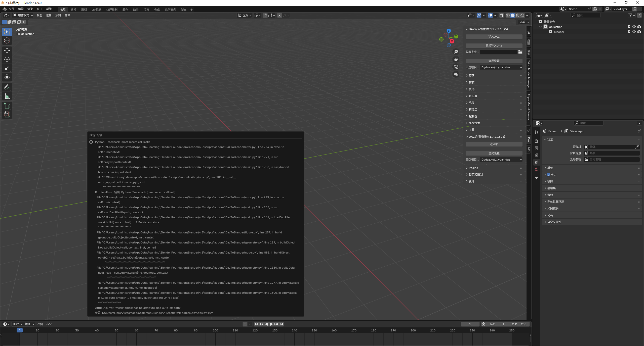Image resolution: width=644 pixels, height=346 pixels.
Task: Open the Render properties tab icon
Action: pyautogui.click(x=537, y=141)
